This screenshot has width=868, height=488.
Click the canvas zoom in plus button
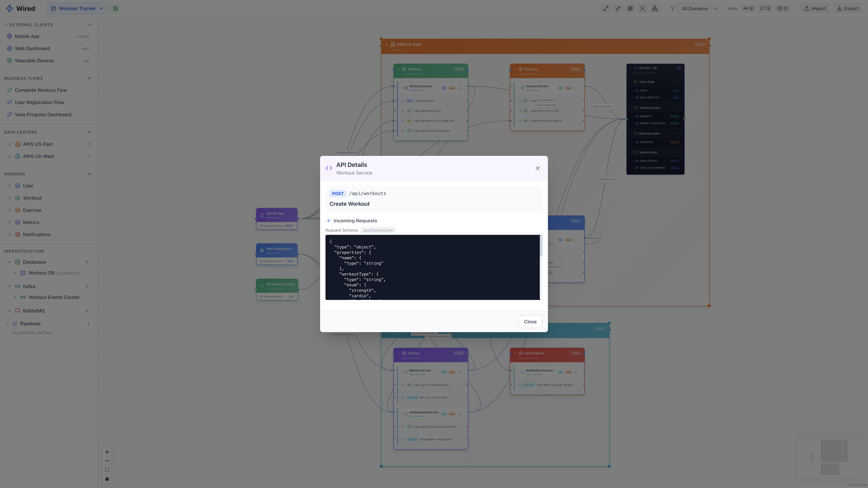click(107, 452)
